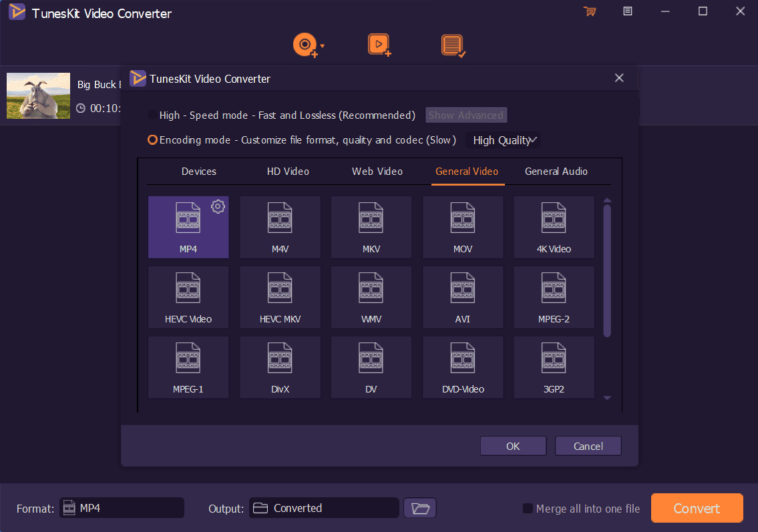Select the MP4 format tile
This screenshot has height=532, width=758.
click(x=188, y=227)
